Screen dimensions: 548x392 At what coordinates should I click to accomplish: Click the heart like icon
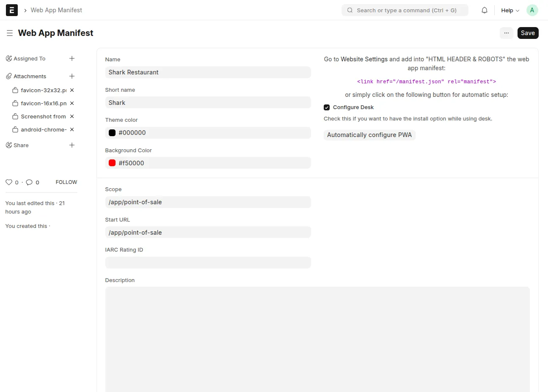[x=9, y=182]
